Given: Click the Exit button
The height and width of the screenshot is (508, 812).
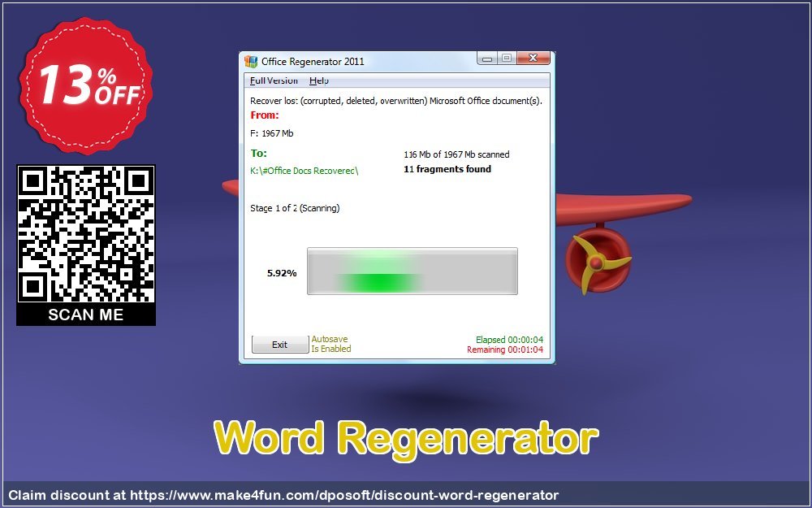Looking at the screenshot, I should coord(279,345).
